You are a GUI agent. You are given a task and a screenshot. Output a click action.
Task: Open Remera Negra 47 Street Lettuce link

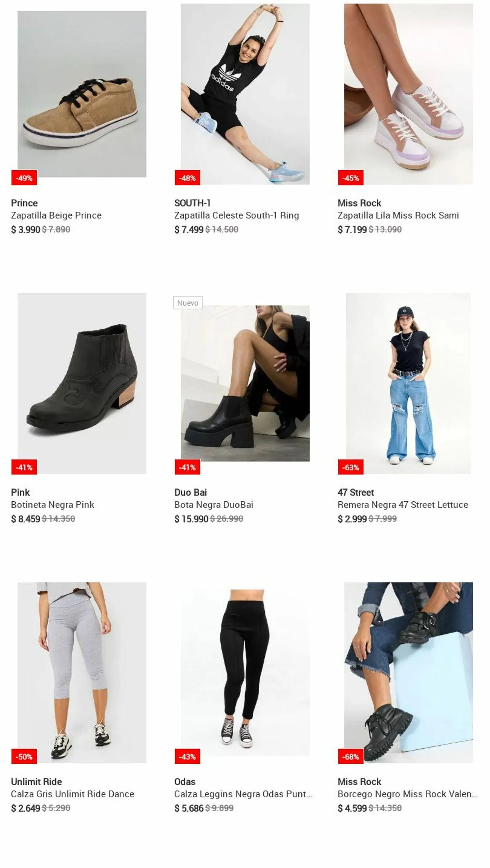403,504
